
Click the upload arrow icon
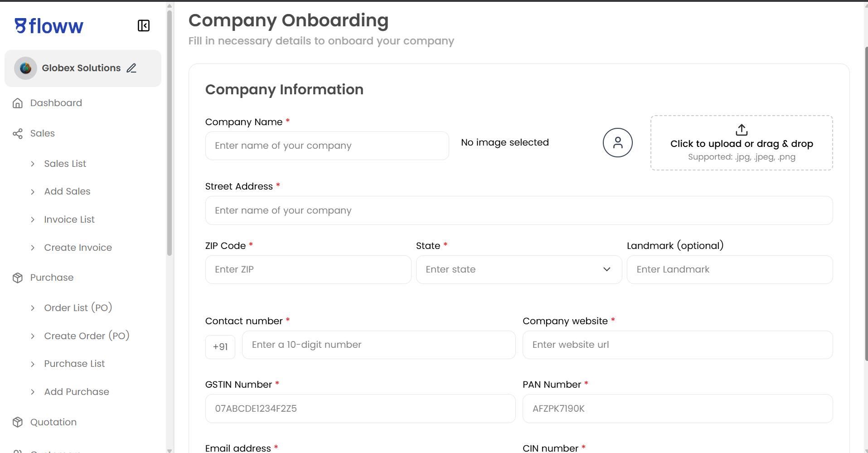coord(742,130)
